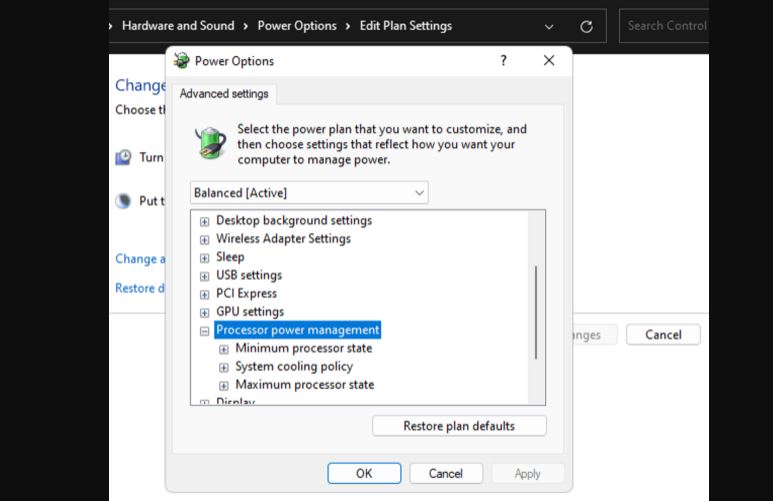Viewport: 773px width, 501px height.
Task: Expand the PCI Express node
Action: 204,294
